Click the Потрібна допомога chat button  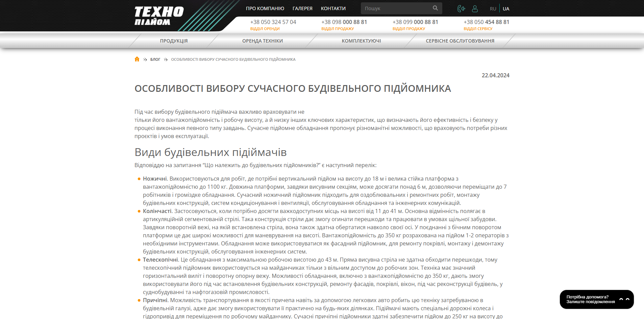point(597,299)
